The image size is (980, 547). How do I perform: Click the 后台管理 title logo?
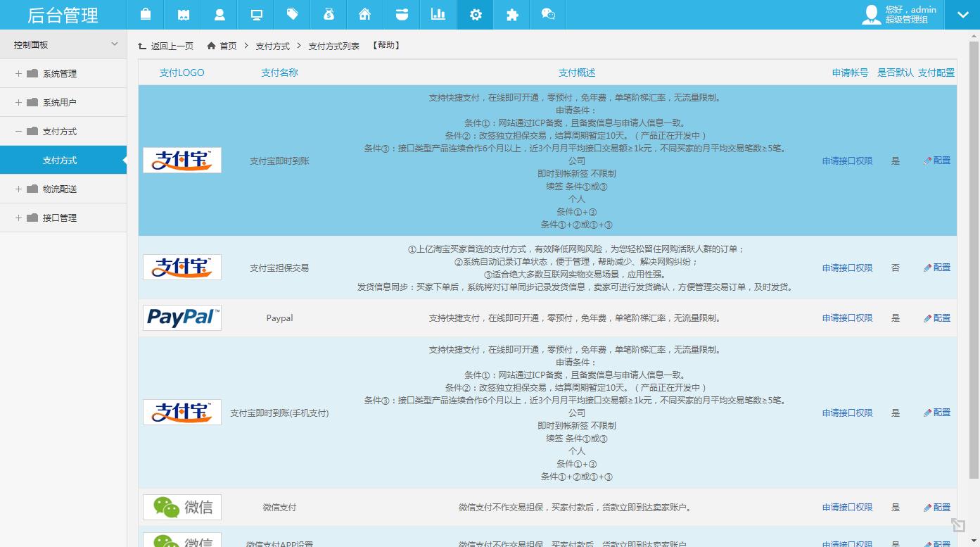pos(63,15)
